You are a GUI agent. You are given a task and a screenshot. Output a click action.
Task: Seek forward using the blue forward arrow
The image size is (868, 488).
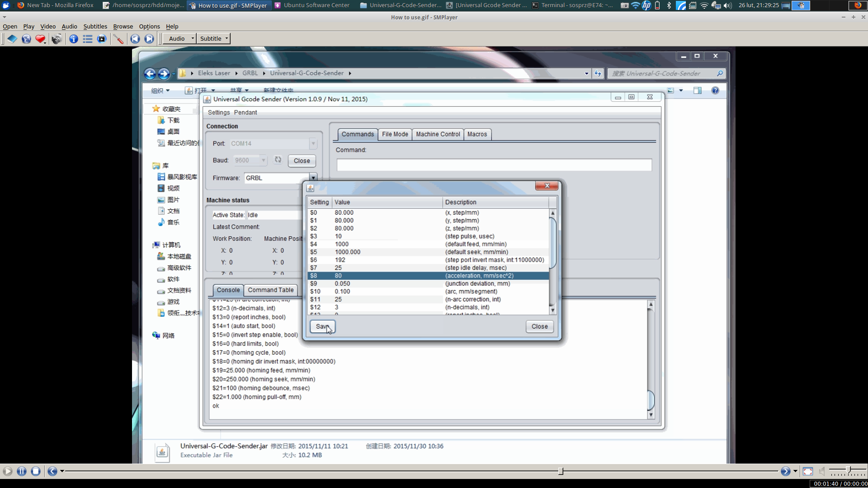(786, 471)
